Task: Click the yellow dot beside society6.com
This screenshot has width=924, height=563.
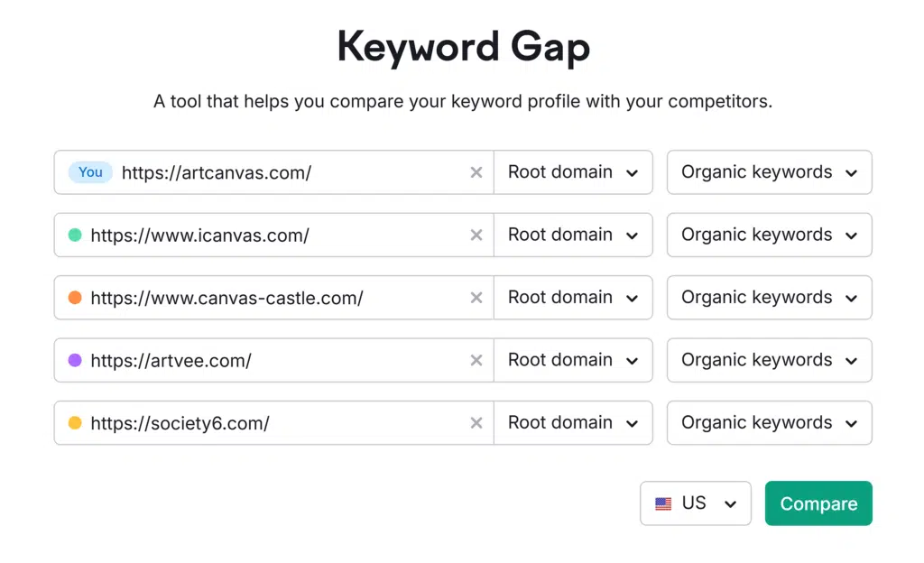Action: (75, 423)
